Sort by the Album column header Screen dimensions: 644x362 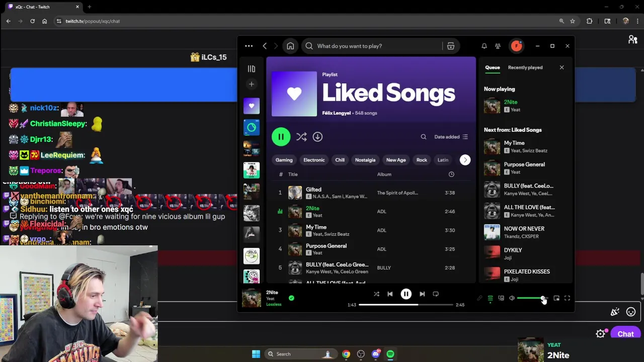(x=384, y=174)
